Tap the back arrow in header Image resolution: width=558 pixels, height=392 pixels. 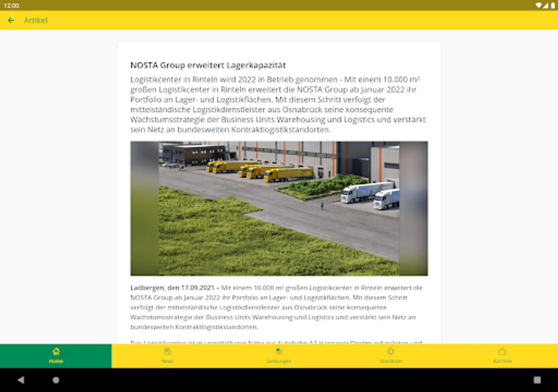(x=11, y=20)
